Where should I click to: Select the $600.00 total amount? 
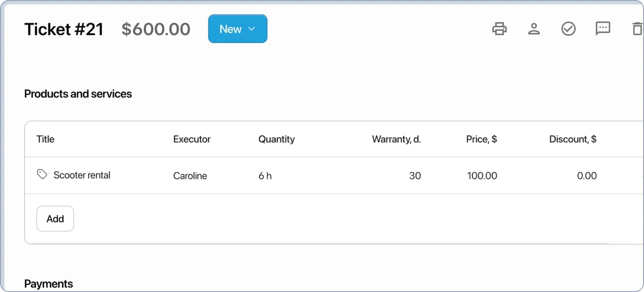point(156,28)
